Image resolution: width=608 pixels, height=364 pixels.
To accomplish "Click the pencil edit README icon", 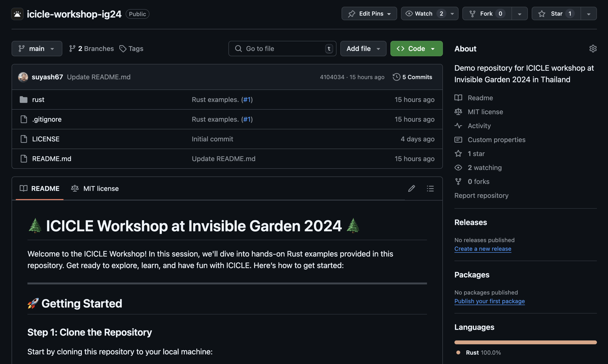I will [411, 188].
